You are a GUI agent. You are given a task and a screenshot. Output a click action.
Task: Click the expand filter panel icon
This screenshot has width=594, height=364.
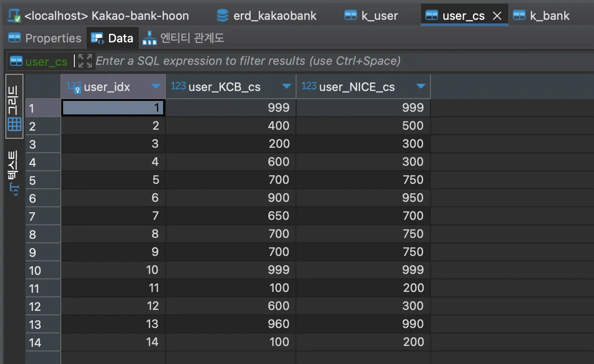tap(85, 61)
